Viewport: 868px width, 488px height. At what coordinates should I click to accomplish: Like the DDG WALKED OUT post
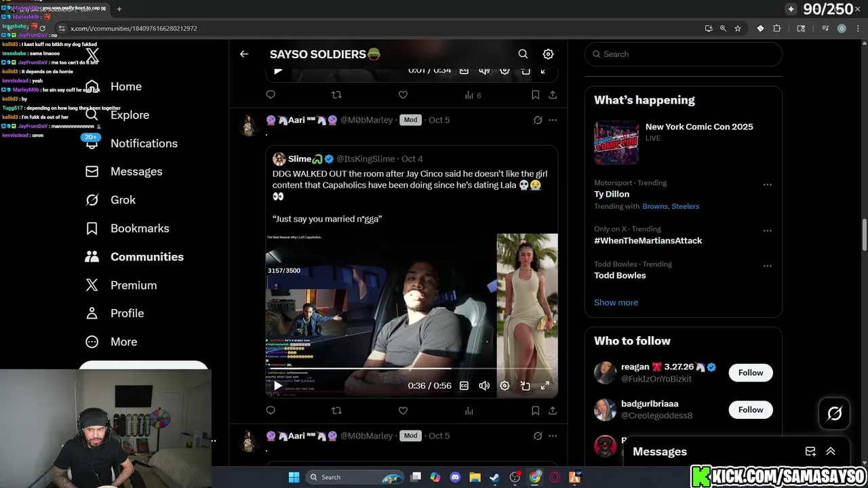coord(403,411)
